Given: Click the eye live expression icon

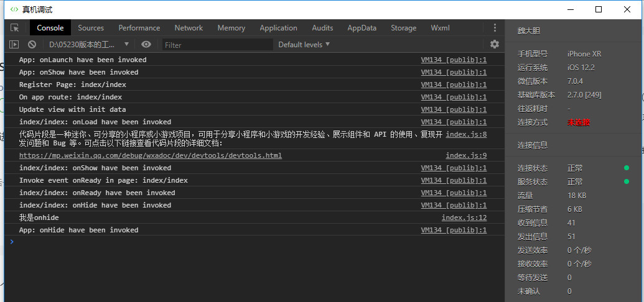Looking at the screenshot, I should [146, 44].
